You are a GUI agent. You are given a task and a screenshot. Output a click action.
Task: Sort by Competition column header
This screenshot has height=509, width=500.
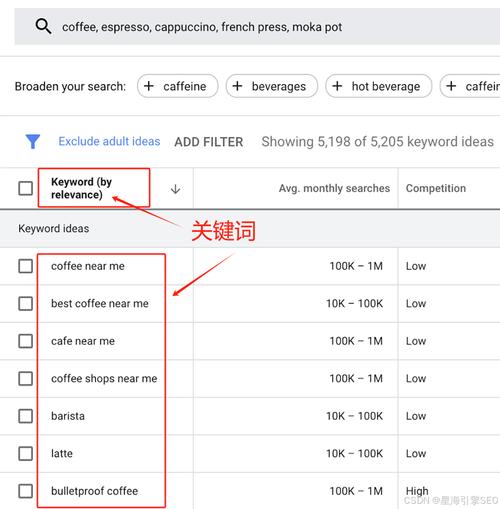pos(436,188)
